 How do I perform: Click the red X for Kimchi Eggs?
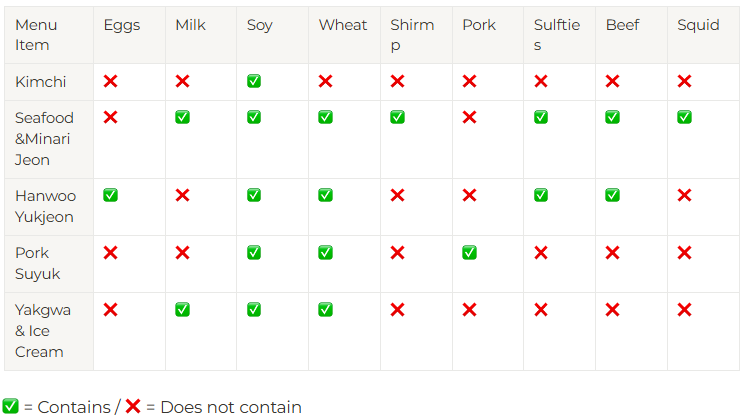(x=110, y=81)
